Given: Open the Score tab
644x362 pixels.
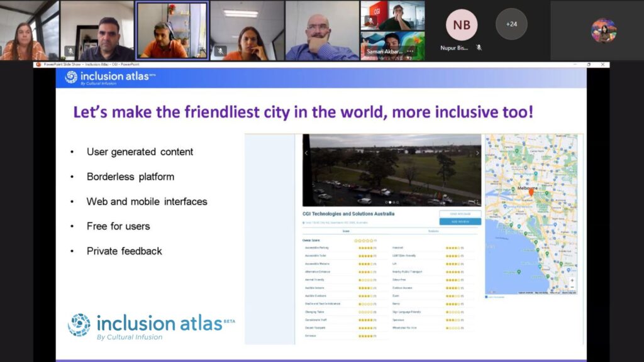Looking at the screenshot, I should coord(346,231).
